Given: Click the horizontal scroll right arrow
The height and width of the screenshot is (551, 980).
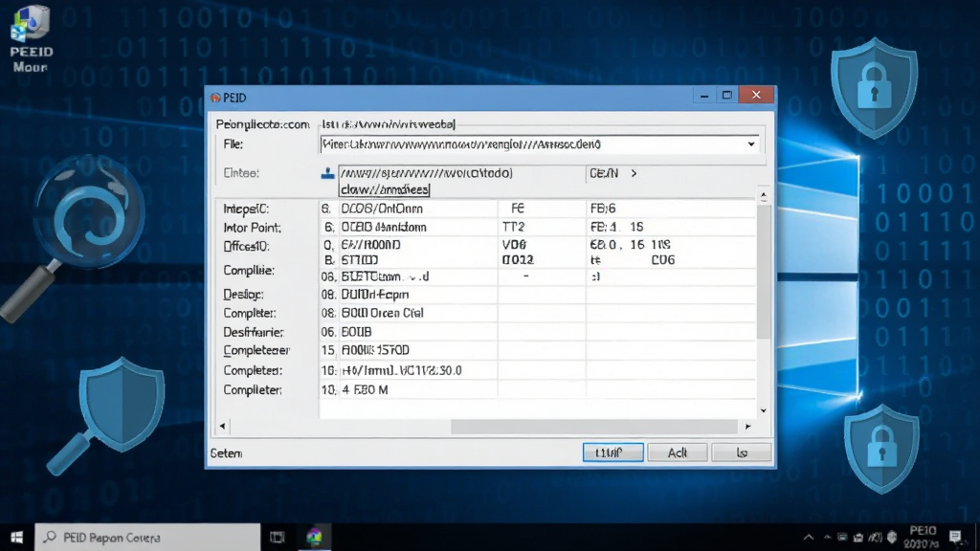Looking at the screenshot, I should tap(748, 426).
